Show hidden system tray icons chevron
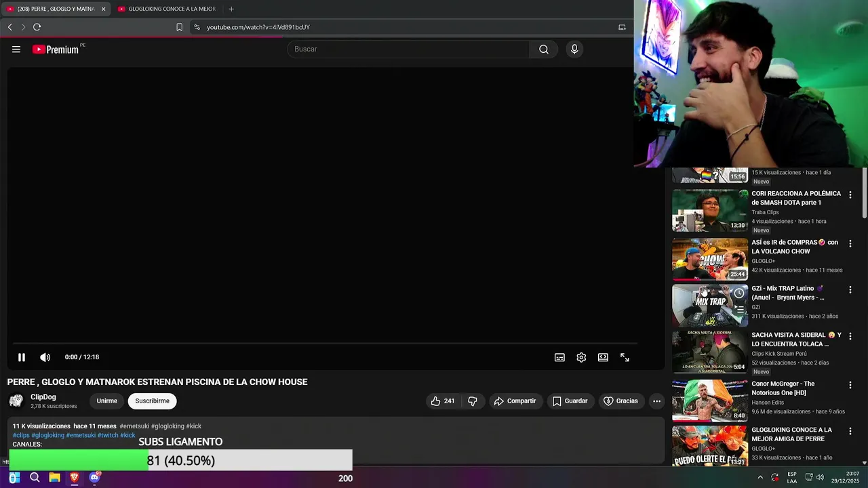 click(x=759, y=478)
